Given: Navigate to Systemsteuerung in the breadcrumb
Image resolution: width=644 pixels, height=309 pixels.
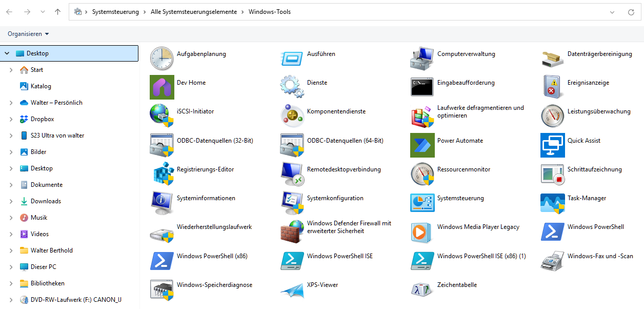Looking at the screenshot, I should 115,12.
